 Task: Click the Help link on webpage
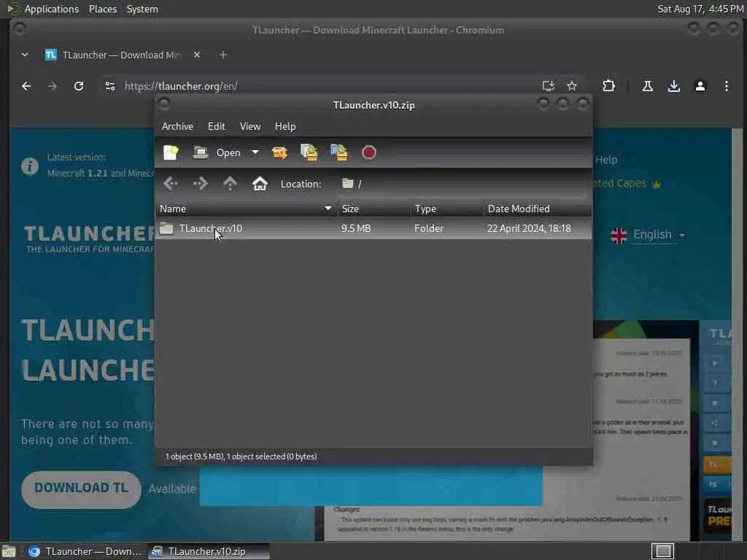606,160
